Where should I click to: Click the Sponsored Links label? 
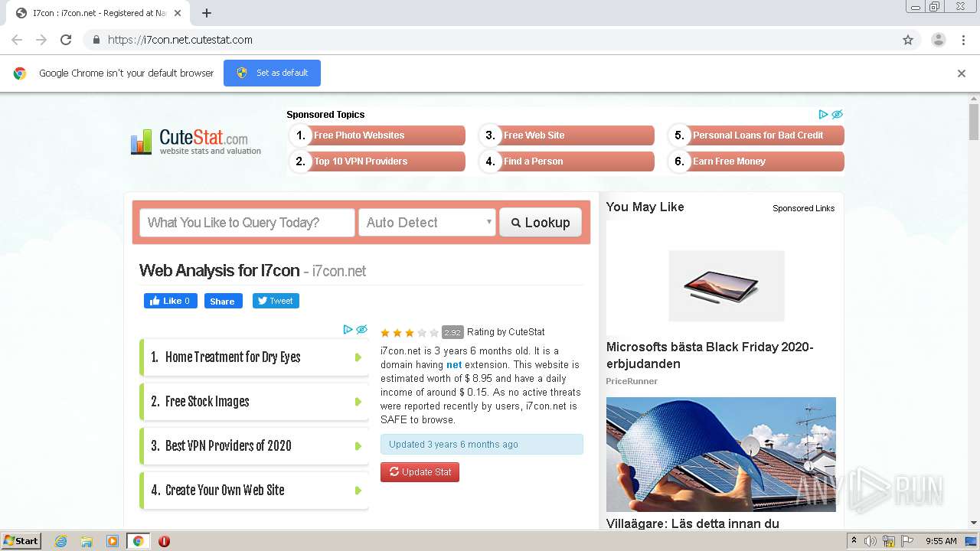803,208
